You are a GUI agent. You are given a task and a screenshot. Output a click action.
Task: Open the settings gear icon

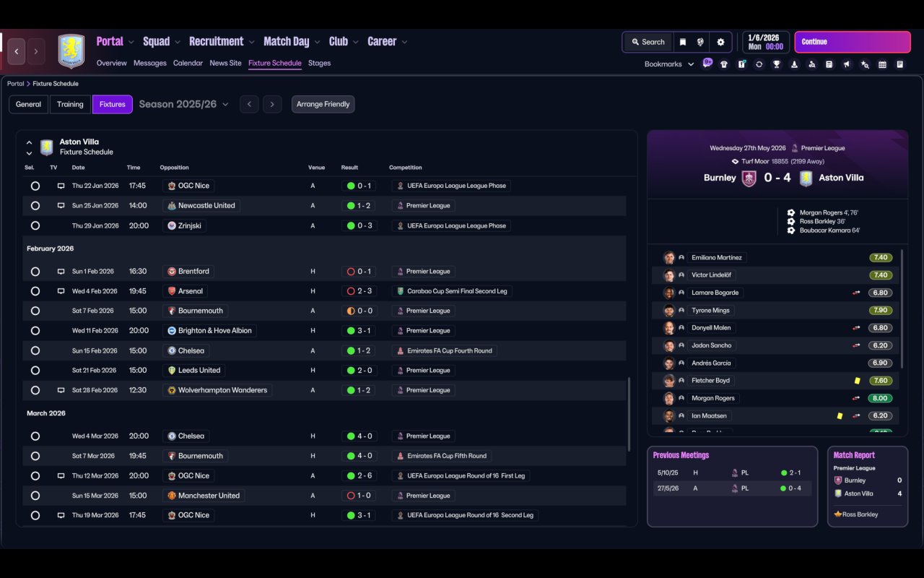click(720, 42)
